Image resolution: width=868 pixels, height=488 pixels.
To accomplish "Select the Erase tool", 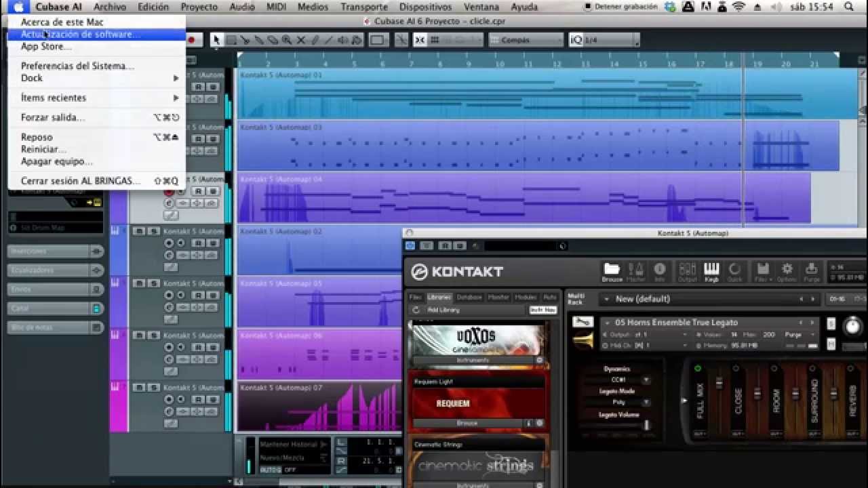I will [x=273, y=40].
